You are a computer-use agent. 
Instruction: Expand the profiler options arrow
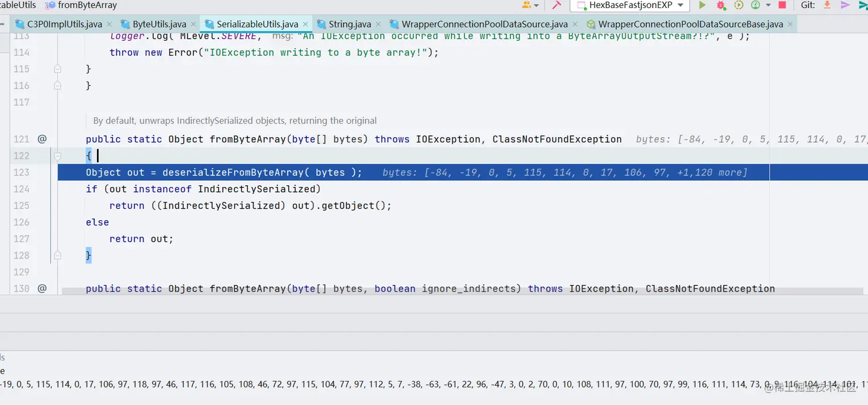tap(768, 6)
